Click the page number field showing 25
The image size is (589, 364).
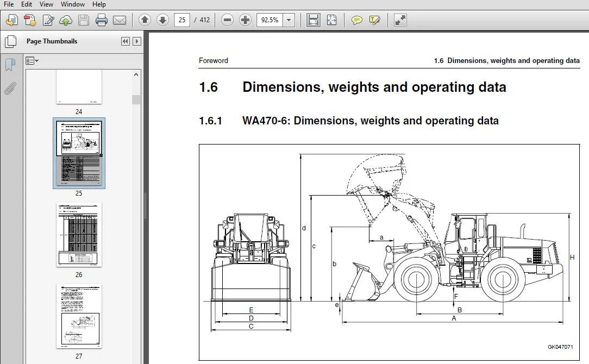pyautogui.click(x=182, y=20)
